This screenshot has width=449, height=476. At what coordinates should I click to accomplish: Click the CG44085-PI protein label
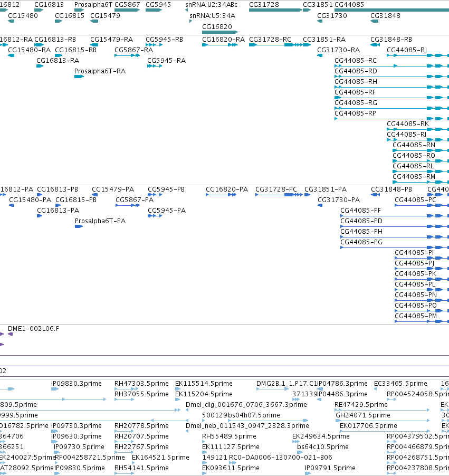click(x=414, y=253)
